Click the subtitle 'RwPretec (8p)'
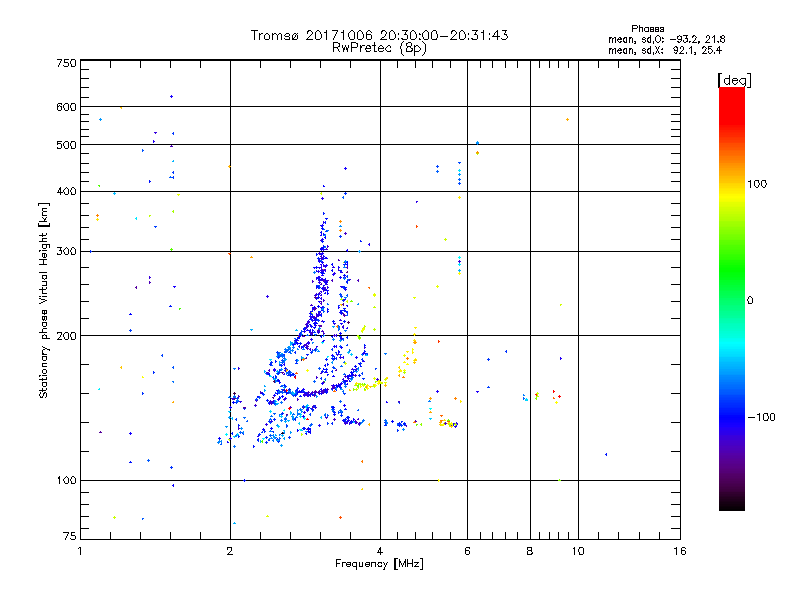Screen dimensions: 800x600 tap(379, 48)
